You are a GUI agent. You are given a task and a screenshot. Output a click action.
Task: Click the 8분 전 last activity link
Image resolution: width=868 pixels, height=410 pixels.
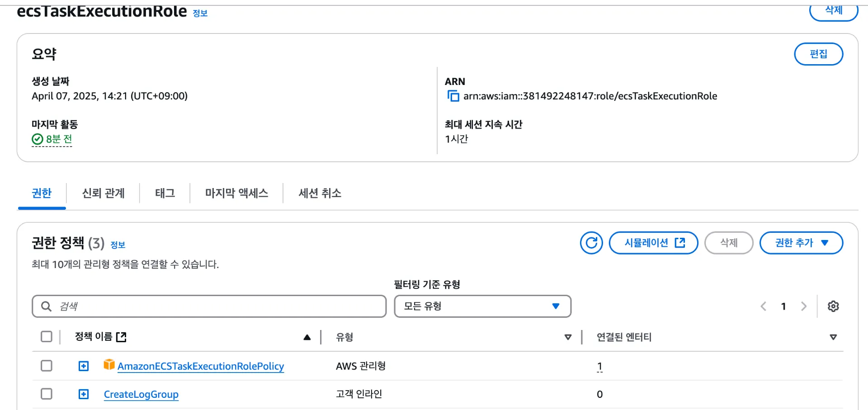pyautogui.click(x=59, y=139)
